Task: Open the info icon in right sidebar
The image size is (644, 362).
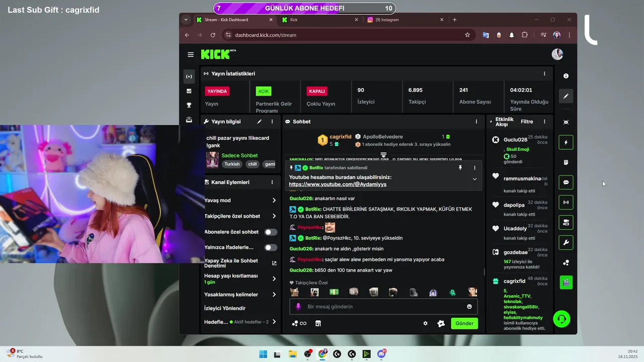Action: [566, 76]
